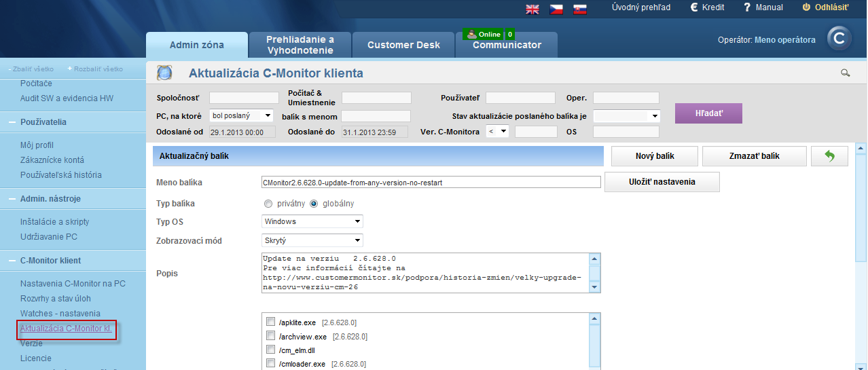868x370 pixels.
Task: Click the file list scrollbar up arrow
Action: pos(594,319)
